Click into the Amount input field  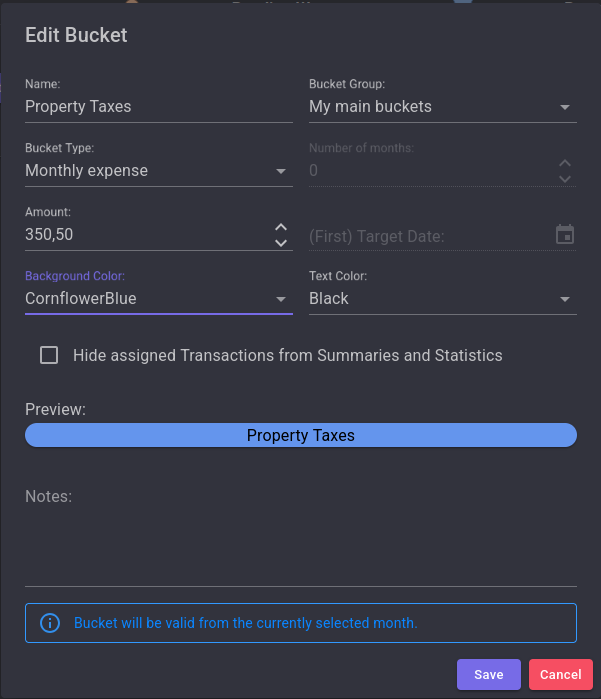(x=145, y=235)
